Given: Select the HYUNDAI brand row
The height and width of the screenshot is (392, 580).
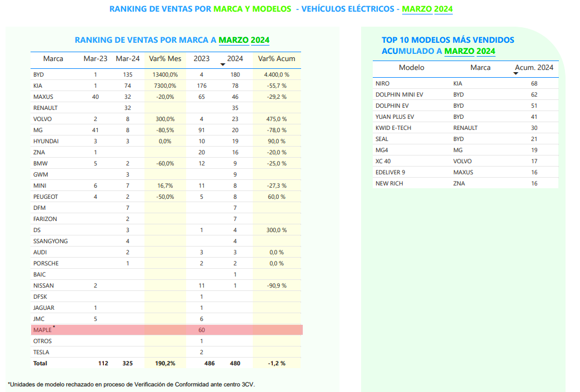Looking at the screenshot, I should [x=166, y=141].
